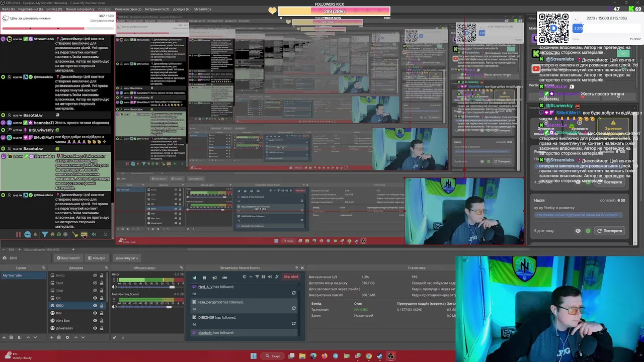The height and width of the screenshot is (362, 644).
Task: Click the Деактивувати button
Action: (127, 258)
